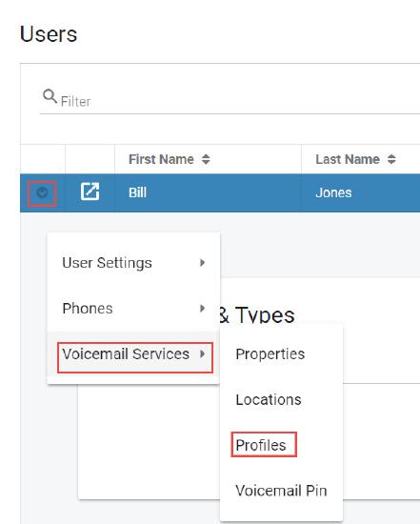Viewport: 420px width, 524px height.
Task: Click the chevron action icon beside Bill
Action: pyautogui.click(x=42, y=192)
